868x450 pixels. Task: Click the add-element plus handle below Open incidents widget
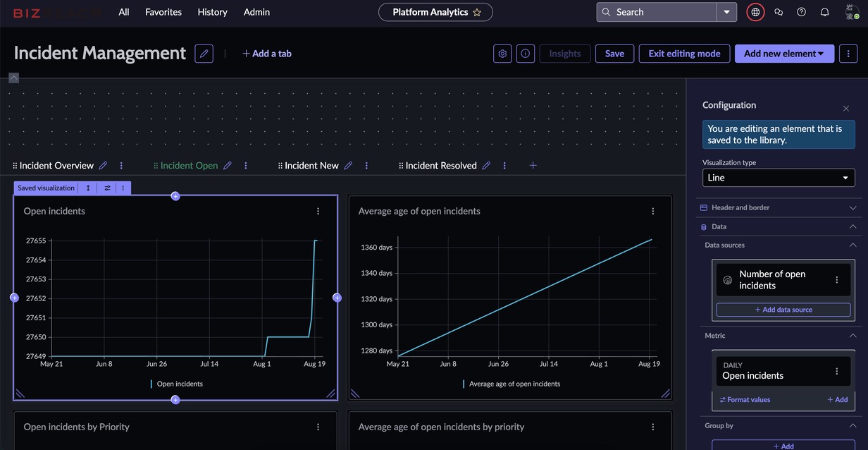[175, 400]
